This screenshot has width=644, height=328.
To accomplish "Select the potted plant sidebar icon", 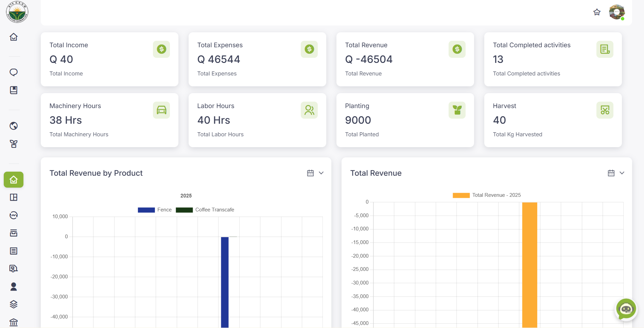I will click(x=14, y=144).
